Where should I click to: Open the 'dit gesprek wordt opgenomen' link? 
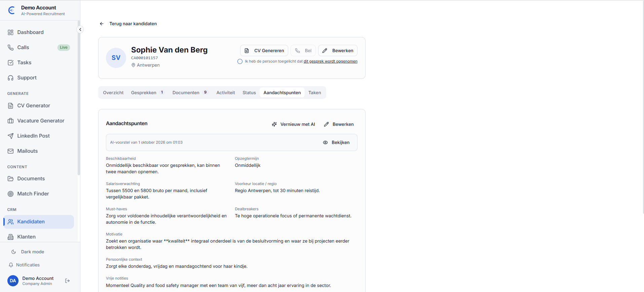pyautogui.click(x=331, y=61)
